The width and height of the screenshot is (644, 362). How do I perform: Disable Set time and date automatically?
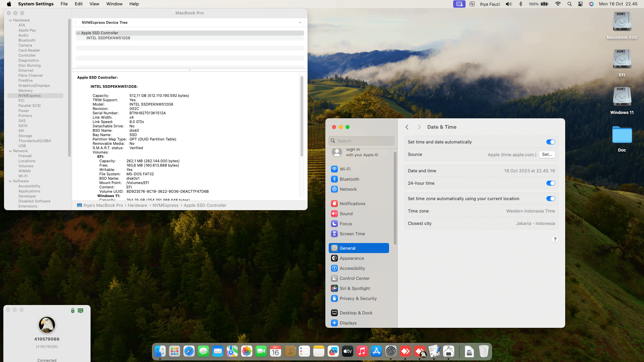pyautogui.click(x=551, y=142)
